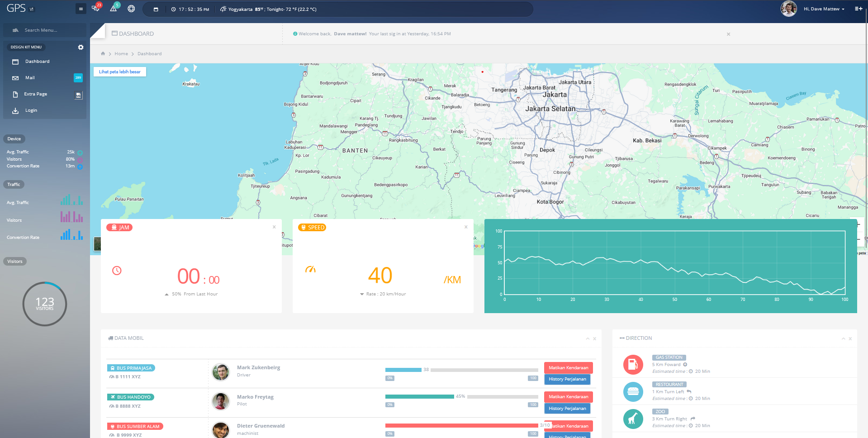Screen dimensions: 868x438
Task: Click the lifebuoy support icon in top bar
Action: pyautogui.click(x=131, y=9)
